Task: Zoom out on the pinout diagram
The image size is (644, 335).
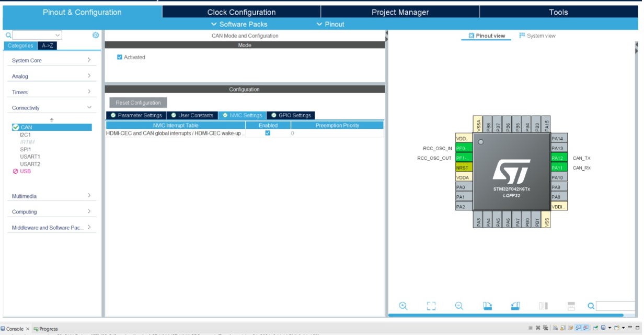Action: tap(458, 306)
